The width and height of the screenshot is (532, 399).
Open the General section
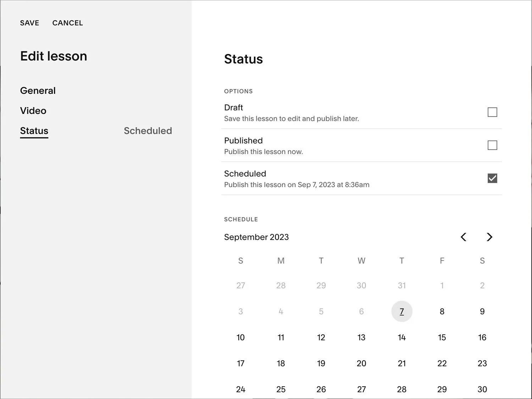coord(38,91)
